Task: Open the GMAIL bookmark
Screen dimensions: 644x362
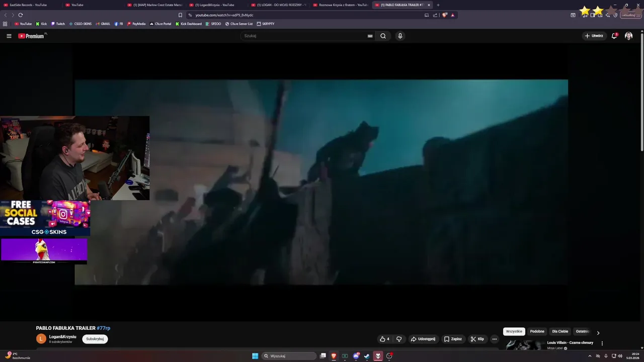Action: click(x=103, y=24)
